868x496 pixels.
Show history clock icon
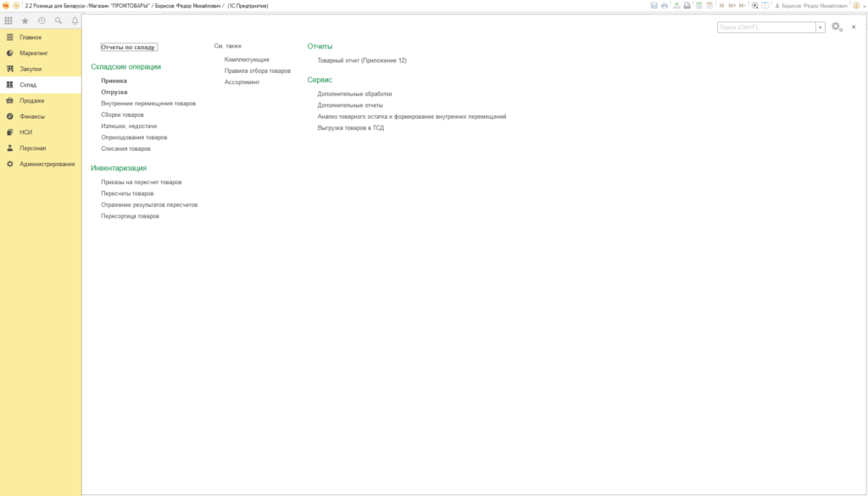(x=42, y=20)
